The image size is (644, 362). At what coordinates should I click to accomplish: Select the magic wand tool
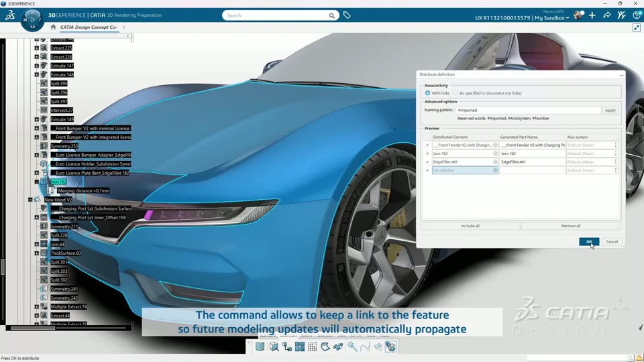tap(352, 347)
